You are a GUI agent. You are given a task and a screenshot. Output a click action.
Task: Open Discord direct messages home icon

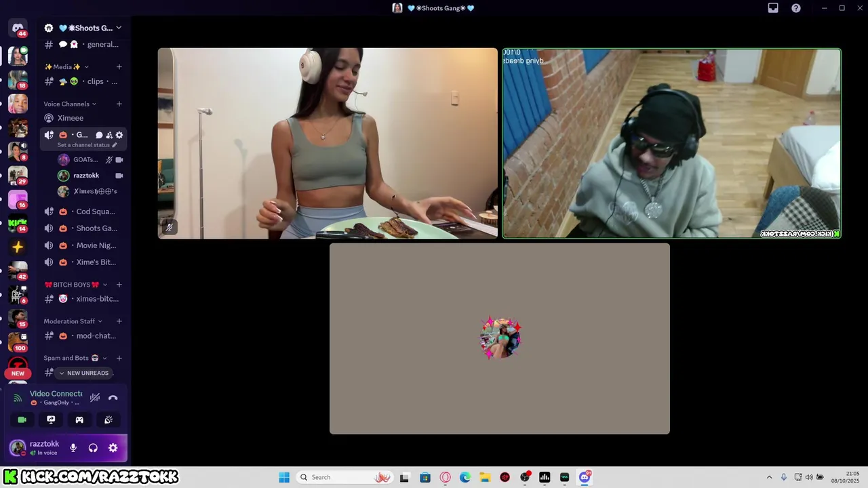[x=18, y=28]
